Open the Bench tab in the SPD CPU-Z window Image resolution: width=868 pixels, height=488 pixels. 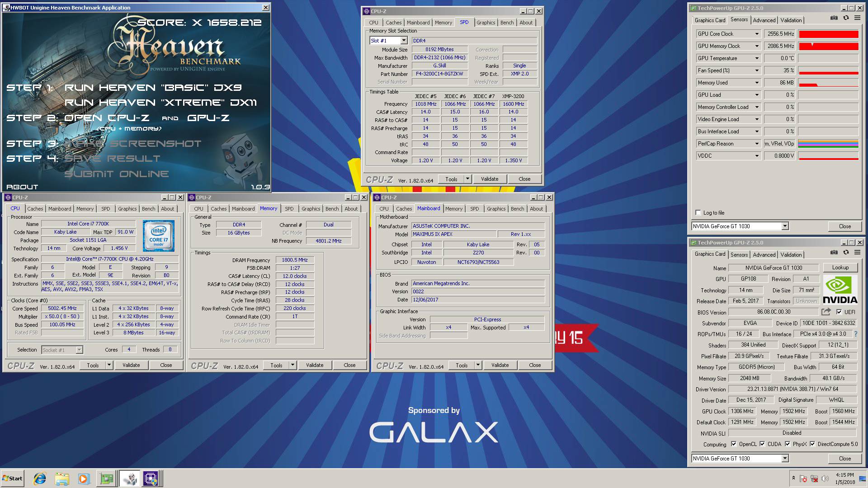[507, 23]
